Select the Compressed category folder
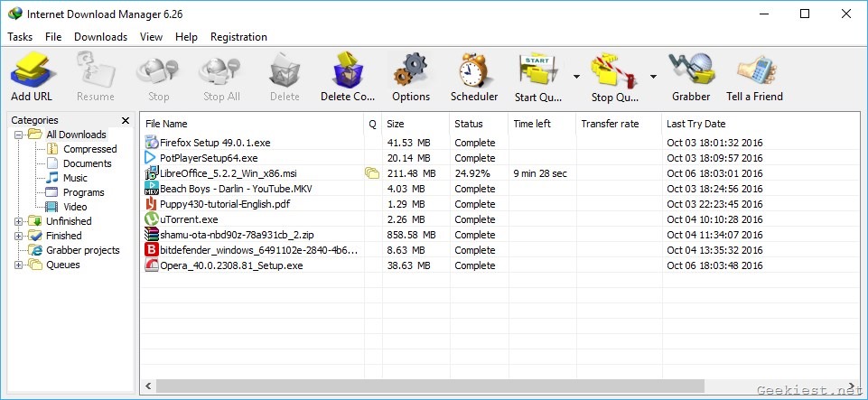868x400 pixels. coord(89,149)
